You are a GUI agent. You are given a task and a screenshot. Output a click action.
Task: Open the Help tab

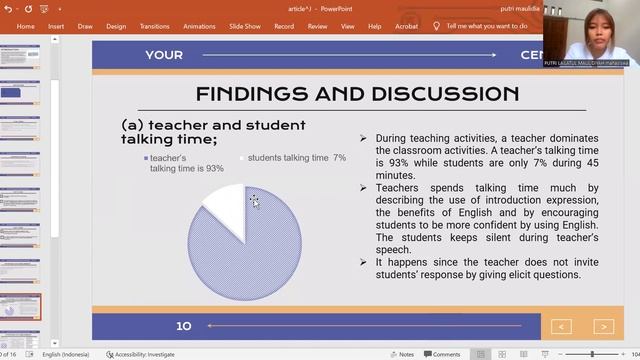[x=374, y=26]
